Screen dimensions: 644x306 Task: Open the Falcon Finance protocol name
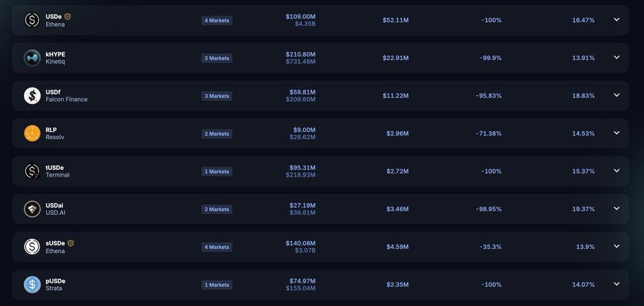tap(67, 99)
